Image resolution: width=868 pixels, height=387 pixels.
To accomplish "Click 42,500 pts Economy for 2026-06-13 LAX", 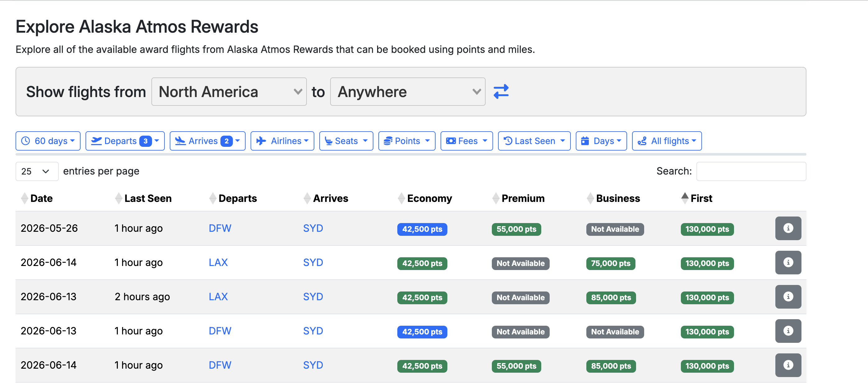I will pyautogui.click(x=422, y=298).
